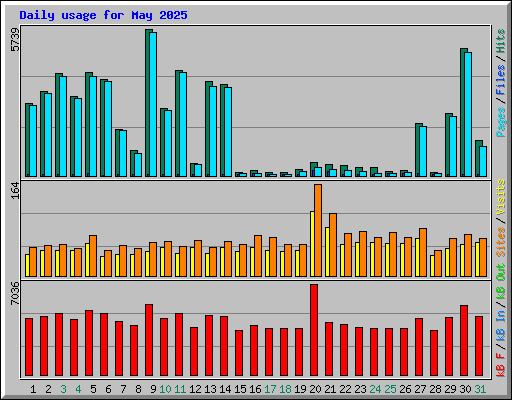Click the red kB bar for day 15
The height and width of the screenshot is (400, 512).
(239, 353)
